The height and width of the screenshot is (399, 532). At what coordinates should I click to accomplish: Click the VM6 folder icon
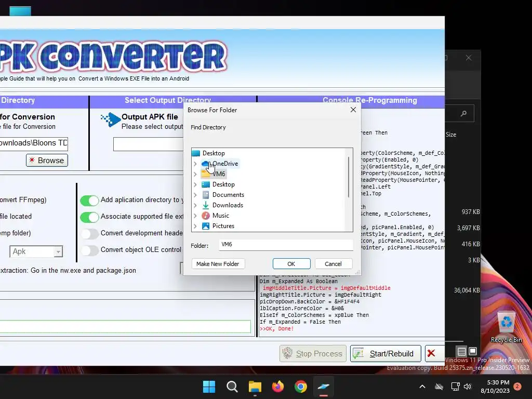pos(206,174)
